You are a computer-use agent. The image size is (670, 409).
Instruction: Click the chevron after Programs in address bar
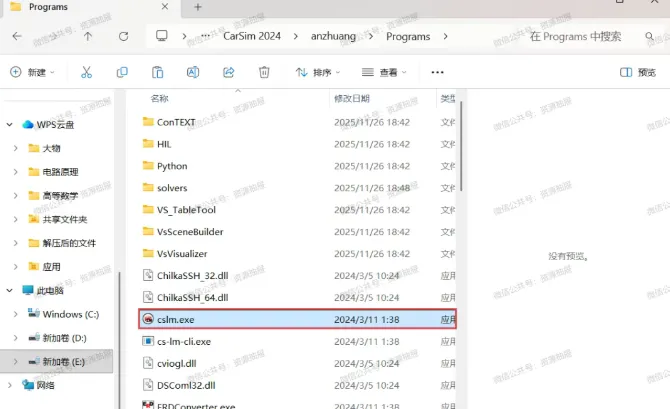coord(445,36)
